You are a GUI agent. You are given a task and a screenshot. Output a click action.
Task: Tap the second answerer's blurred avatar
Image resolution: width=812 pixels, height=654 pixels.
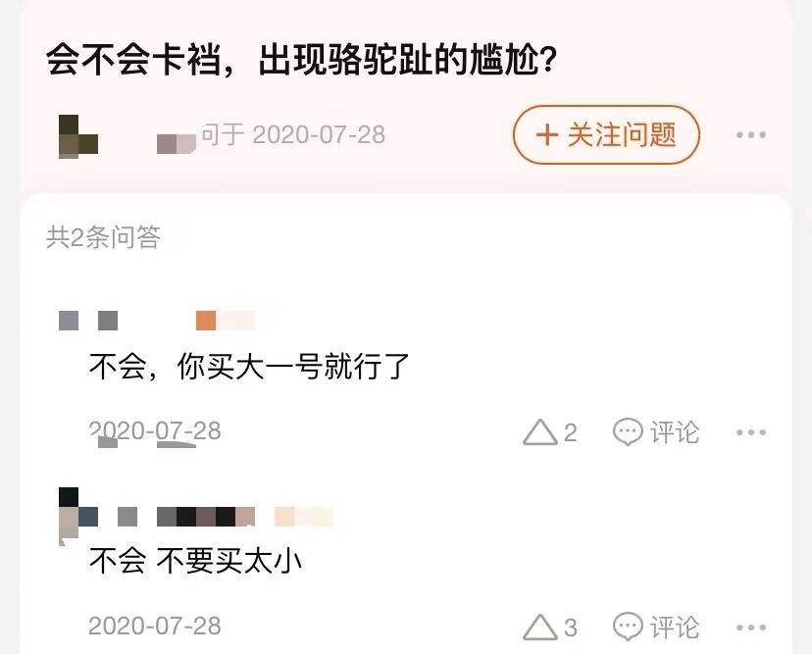pyautogui.click(x=69, y=516)
